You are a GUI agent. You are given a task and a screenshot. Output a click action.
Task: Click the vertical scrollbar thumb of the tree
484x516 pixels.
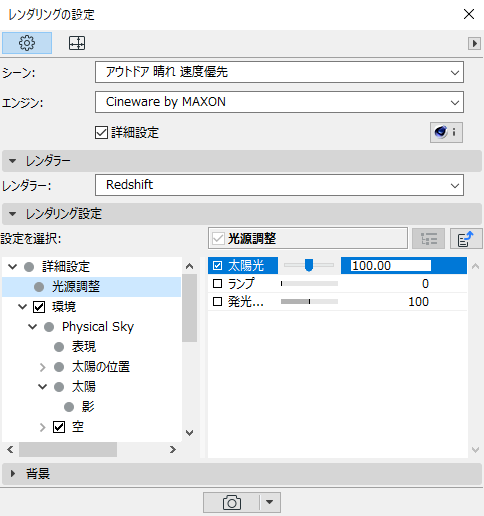coord(190,308)
